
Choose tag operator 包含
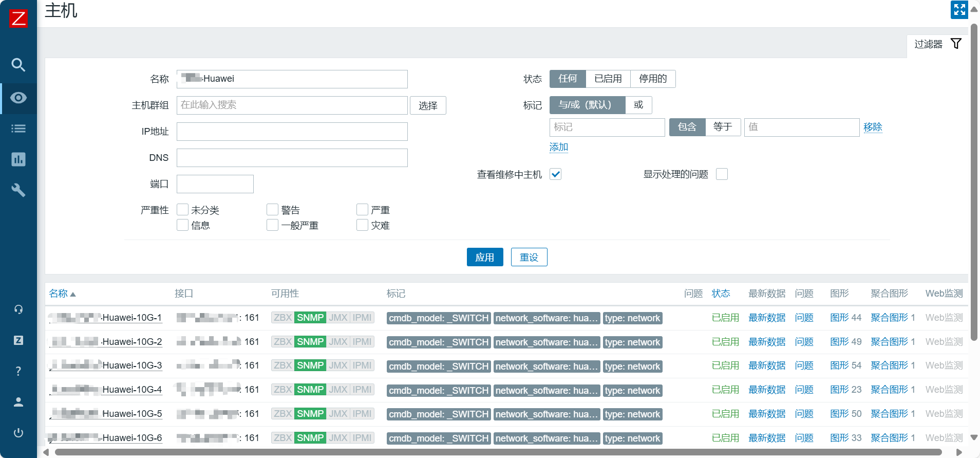(687, 127)
